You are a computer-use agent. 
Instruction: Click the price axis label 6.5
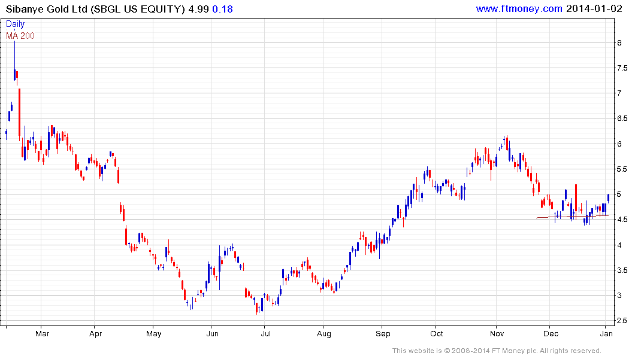[622, 118]
